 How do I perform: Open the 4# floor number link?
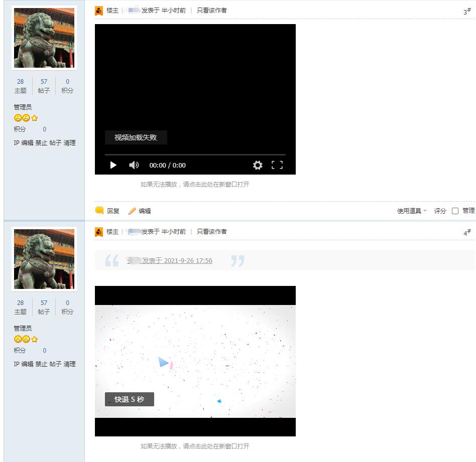click(x=467, y=233)
